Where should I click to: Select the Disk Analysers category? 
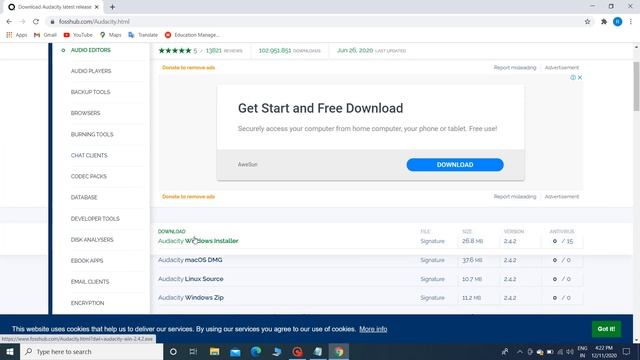(92, 240)
